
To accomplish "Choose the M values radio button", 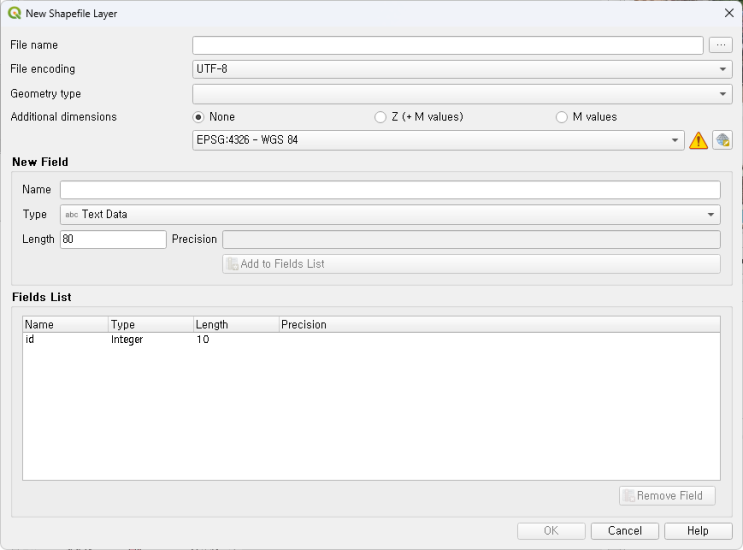I will pos(561,117).
